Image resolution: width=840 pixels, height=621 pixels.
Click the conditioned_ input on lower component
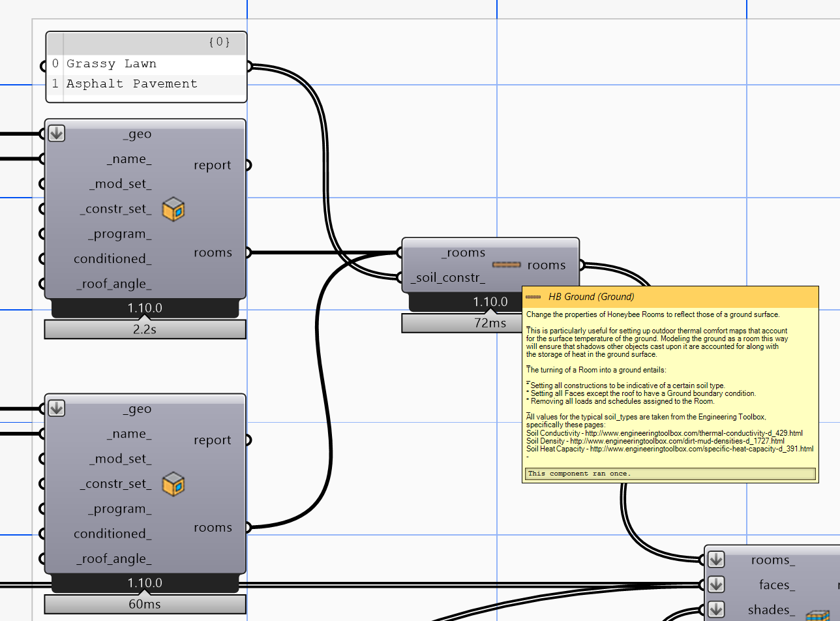(x=113, y=534)
